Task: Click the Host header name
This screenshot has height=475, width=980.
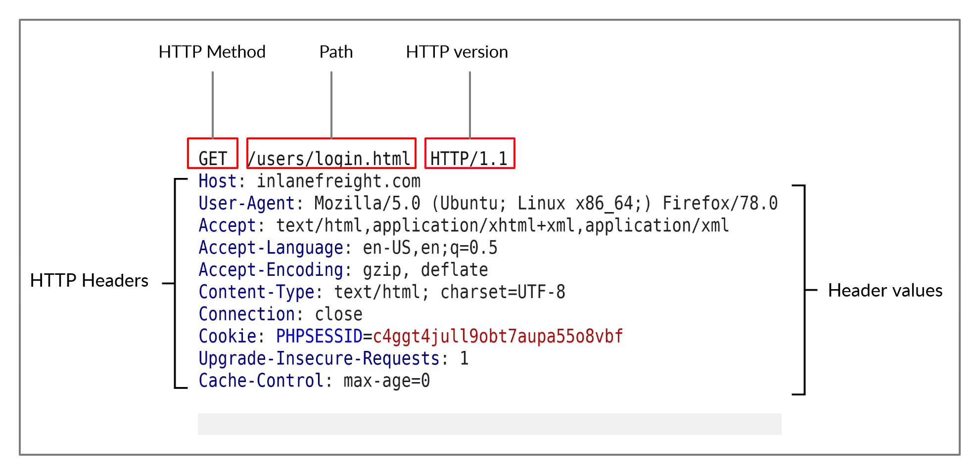Action: [218, 181]
